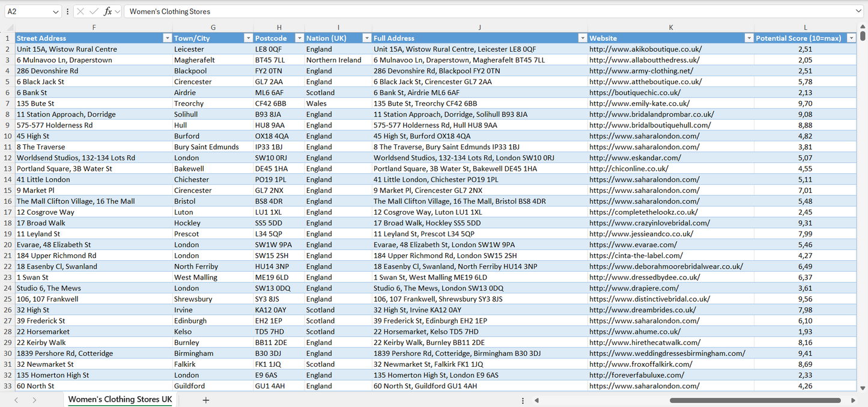
Task: Select the score cell 9,70
Action: click(x=806, y=103)
